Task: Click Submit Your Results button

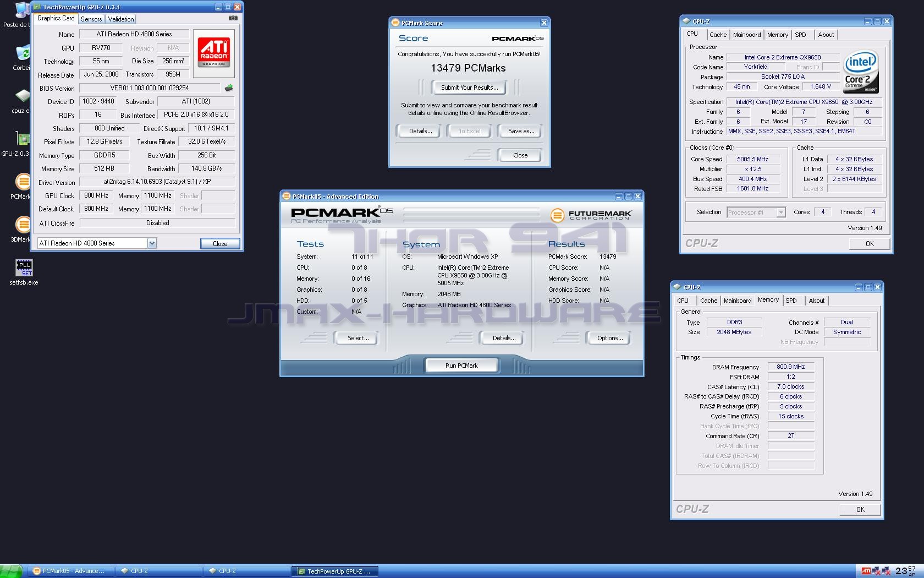Action: [469, 88]
